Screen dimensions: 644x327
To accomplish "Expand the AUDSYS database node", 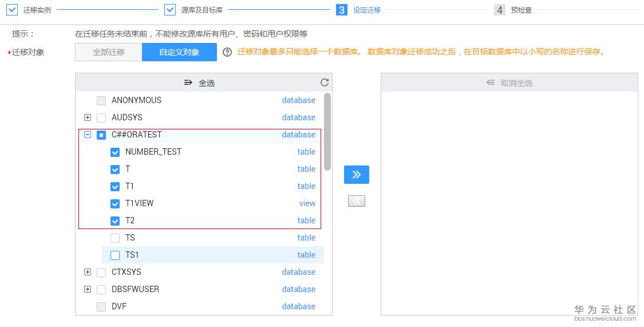I will (x=88, y=117).
